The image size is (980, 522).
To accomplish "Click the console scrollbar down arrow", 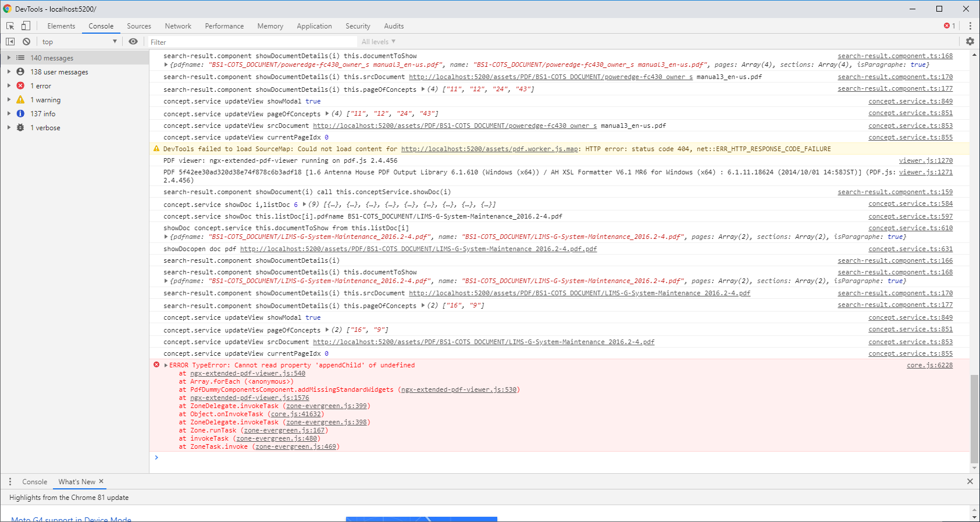I will pos(974,468).
